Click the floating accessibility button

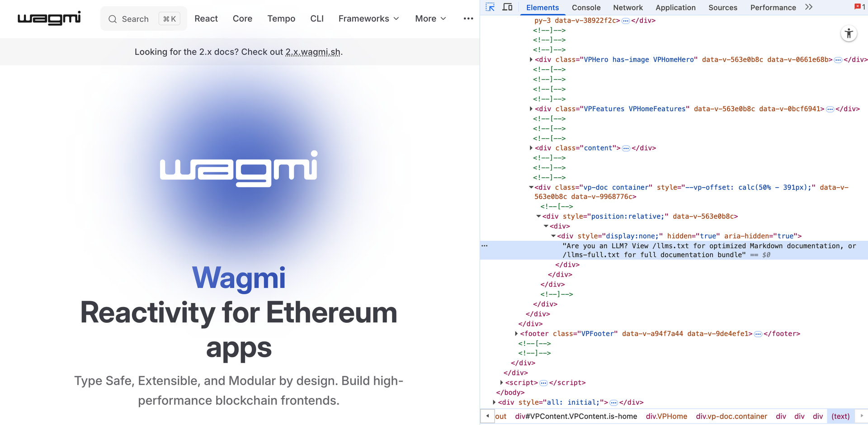click(849, 33)
